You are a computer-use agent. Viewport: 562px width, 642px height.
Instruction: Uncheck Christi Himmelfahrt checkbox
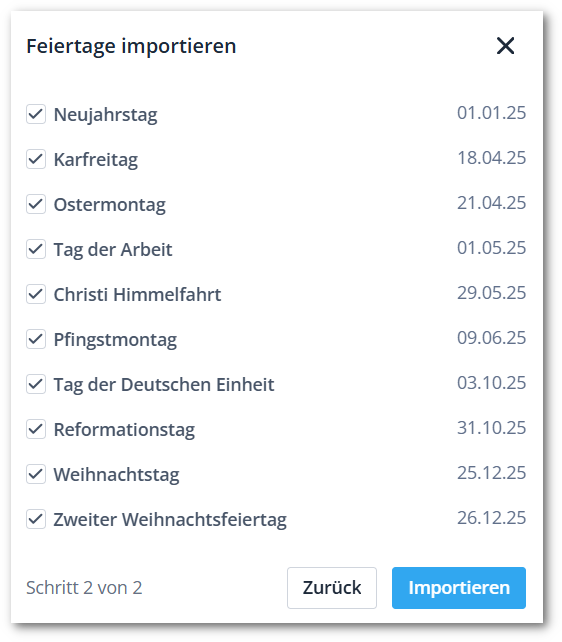[x=36, y=294]
